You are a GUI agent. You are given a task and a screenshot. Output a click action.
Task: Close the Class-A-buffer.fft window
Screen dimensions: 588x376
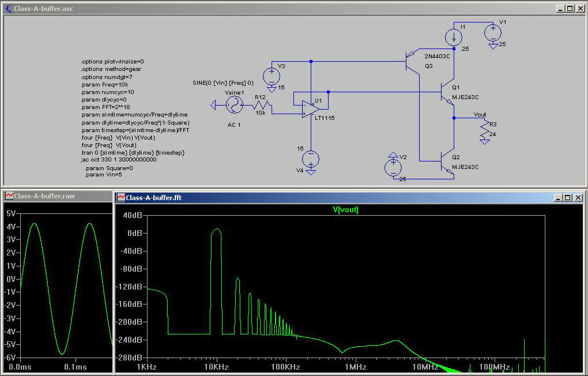pyautogui.click(x=578, y=197)
